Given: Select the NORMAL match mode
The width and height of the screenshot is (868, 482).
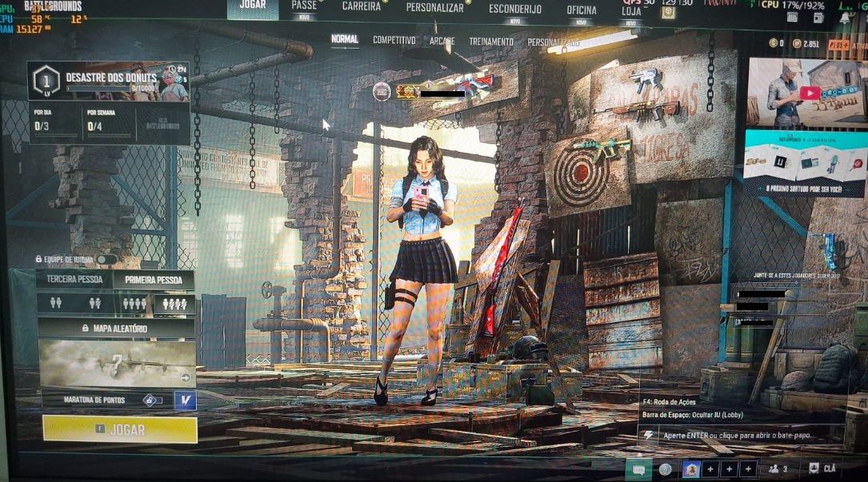Looking at the screenshot, I should [x=344, y=39].
